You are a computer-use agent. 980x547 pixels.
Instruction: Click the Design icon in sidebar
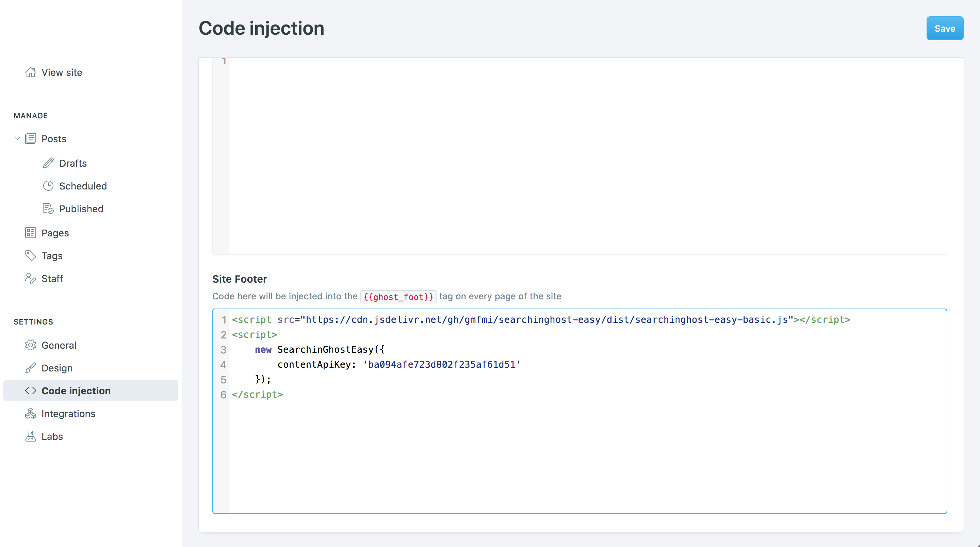coord(30,367)
